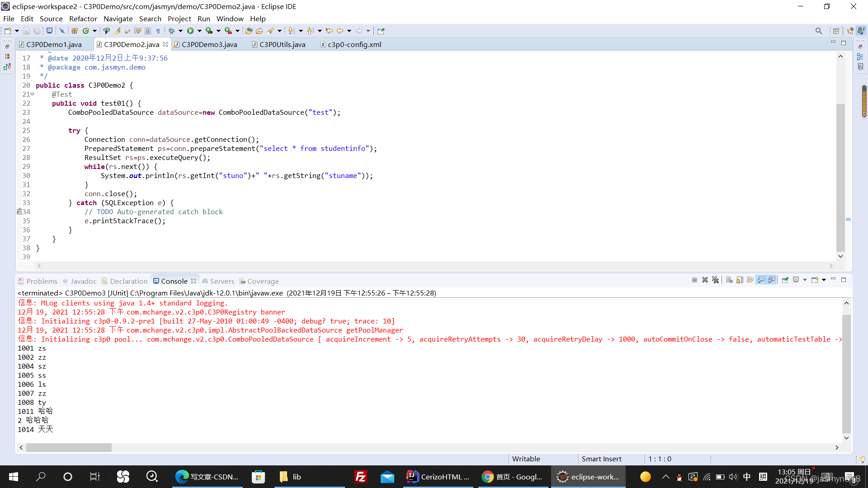Viewport: 868px width, 488px height.
Task: Click the Back navigation arrow
Action: (340, 31)
